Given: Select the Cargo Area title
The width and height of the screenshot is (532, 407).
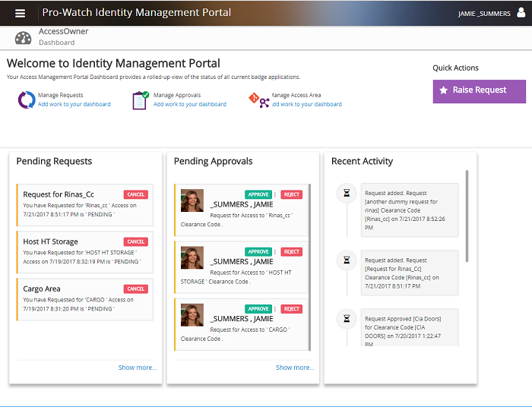Looking at the screenshot, I should pos(42,289).
